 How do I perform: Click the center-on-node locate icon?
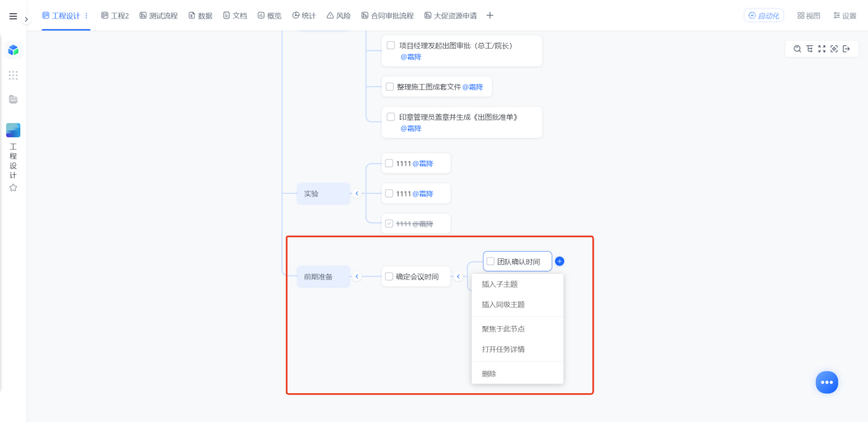834,49
